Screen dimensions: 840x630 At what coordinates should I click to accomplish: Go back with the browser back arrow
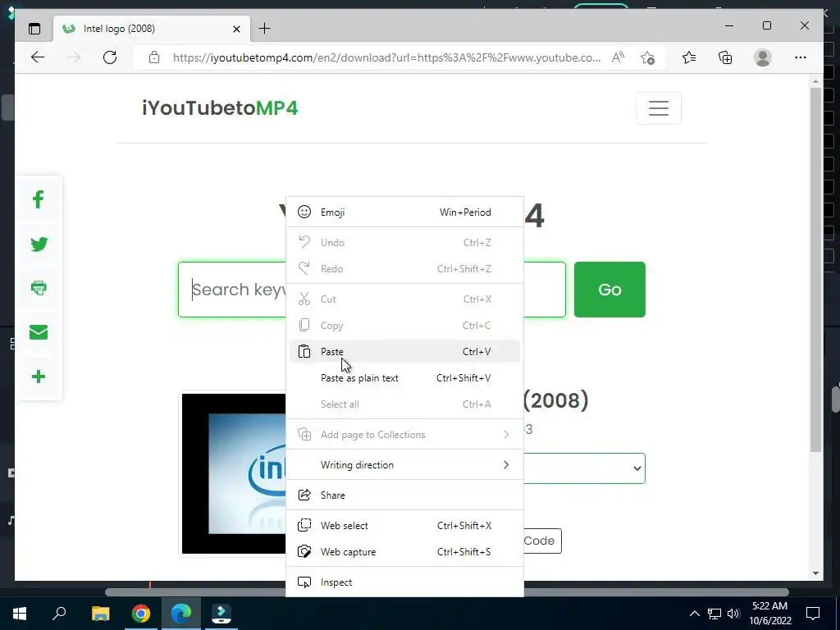click(38, 57)
